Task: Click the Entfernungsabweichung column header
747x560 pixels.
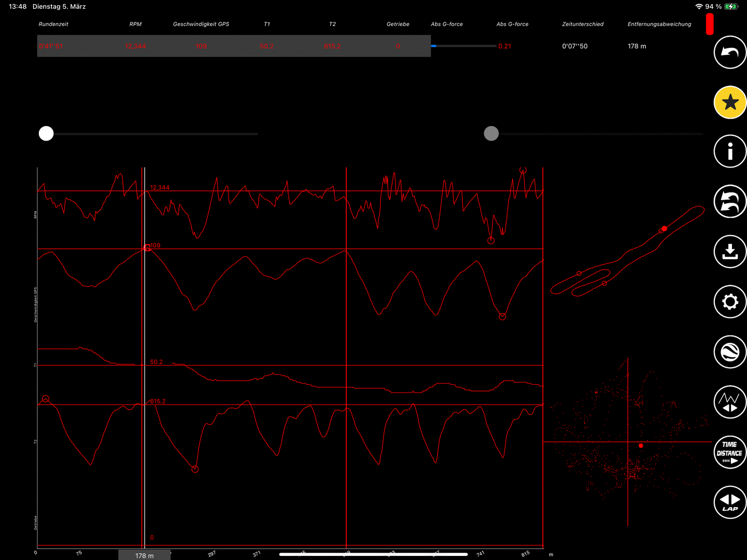Action: click(659, 24)
